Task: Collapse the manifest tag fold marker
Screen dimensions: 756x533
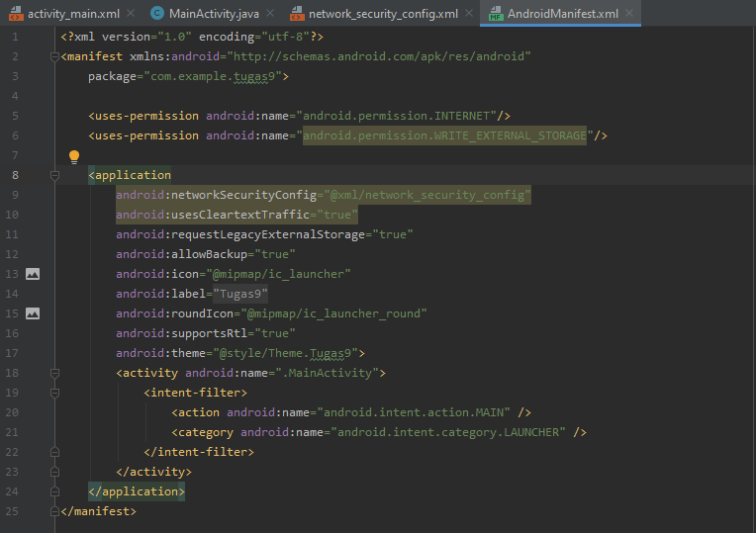Action: [54, 57]
